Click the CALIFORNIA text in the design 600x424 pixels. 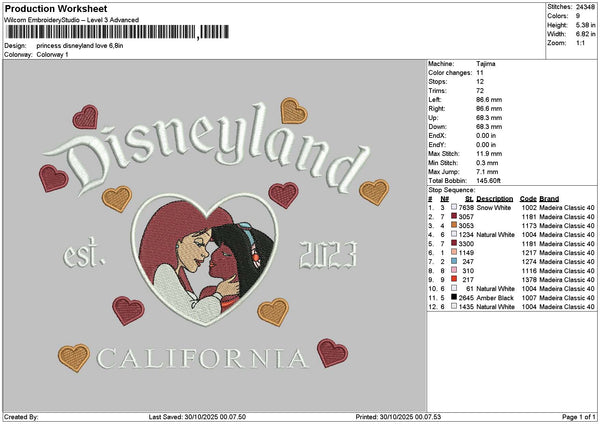click(202, 358)
